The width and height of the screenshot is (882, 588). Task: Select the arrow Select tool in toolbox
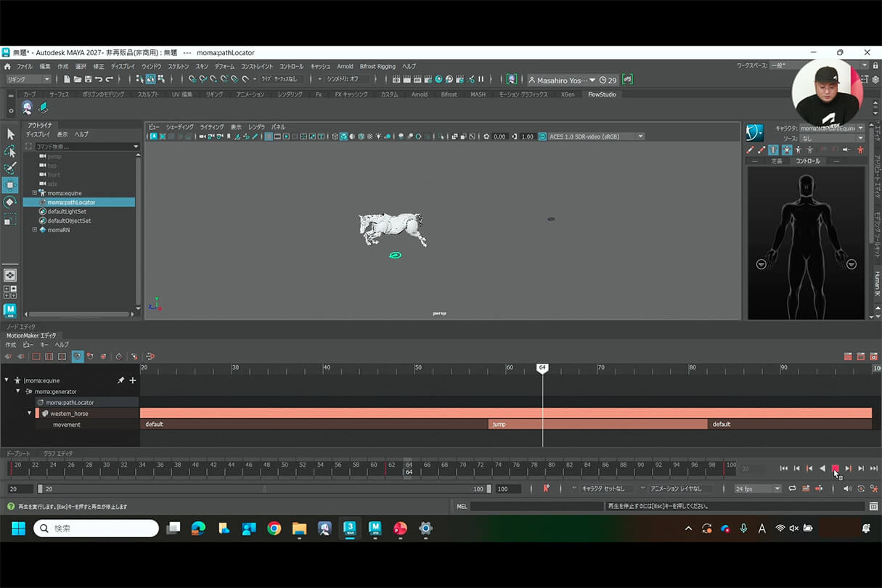pos(10,134)
